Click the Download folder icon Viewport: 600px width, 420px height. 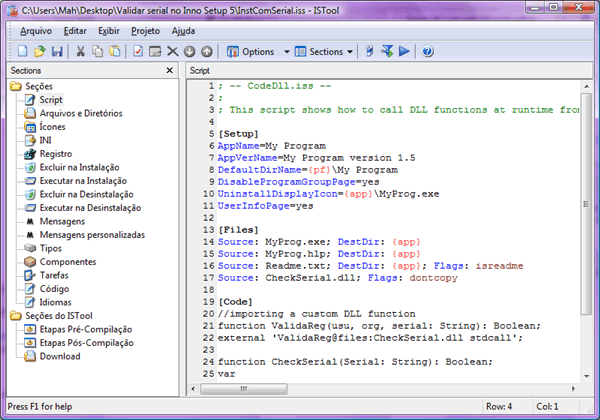click(30, 356)
